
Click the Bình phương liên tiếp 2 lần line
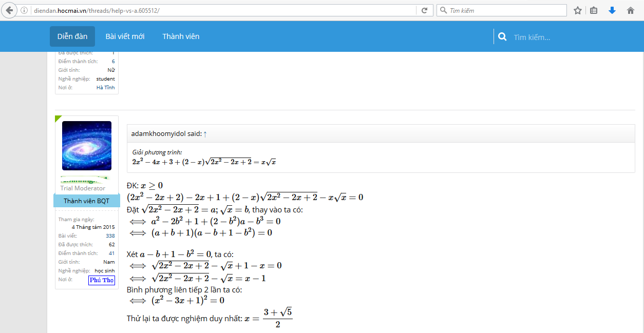pos(184,290)
